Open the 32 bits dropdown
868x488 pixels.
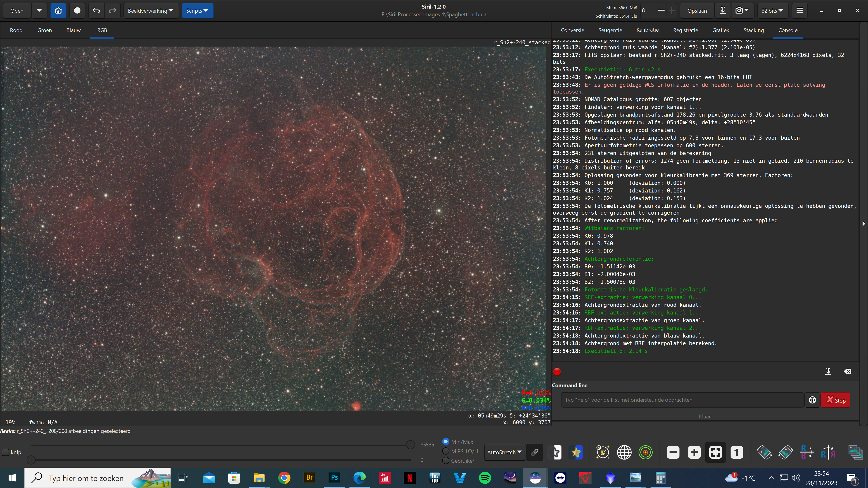772,11
